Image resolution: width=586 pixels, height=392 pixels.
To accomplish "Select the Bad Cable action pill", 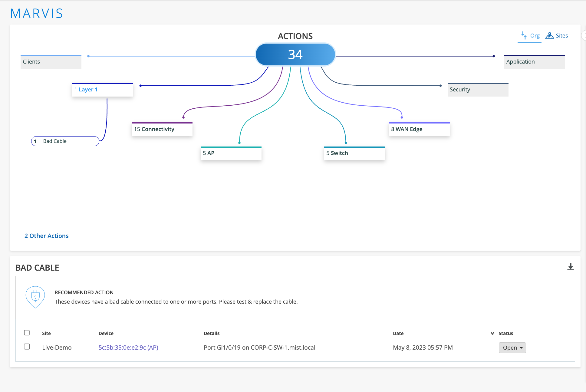I will (x=65, y=141).
